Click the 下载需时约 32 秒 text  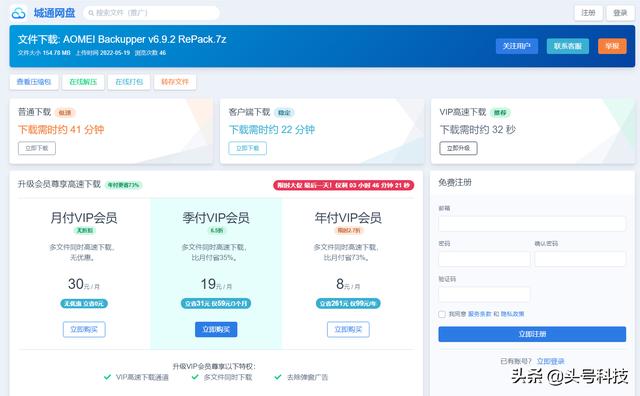pos(478,130)
